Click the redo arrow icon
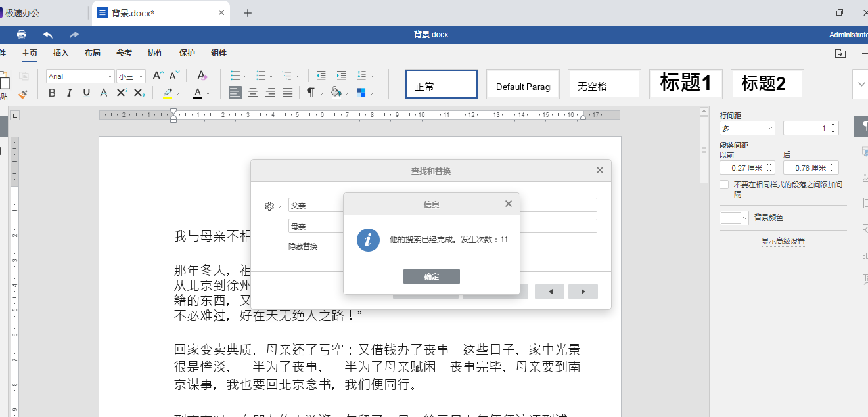The width and height of the screenshot is (868, 417). [x=74, y=34]
